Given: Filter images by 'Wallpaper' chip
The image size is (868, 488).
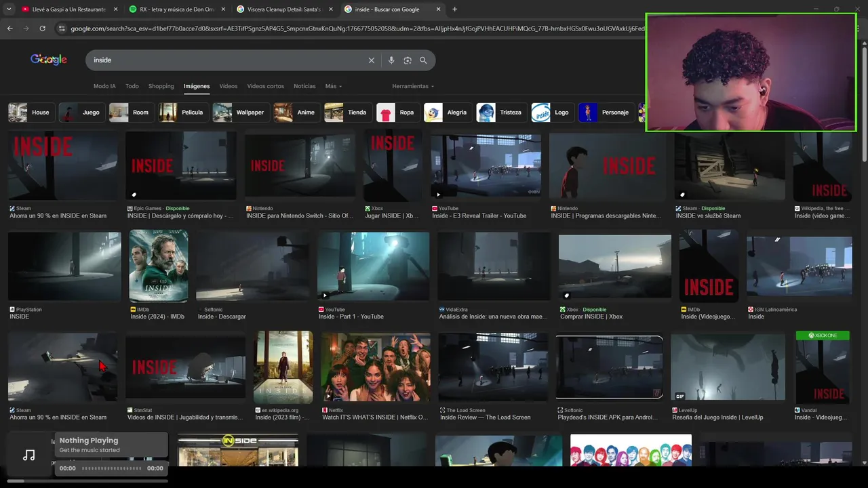Looking at the screenshot, I should coord(241,113).
